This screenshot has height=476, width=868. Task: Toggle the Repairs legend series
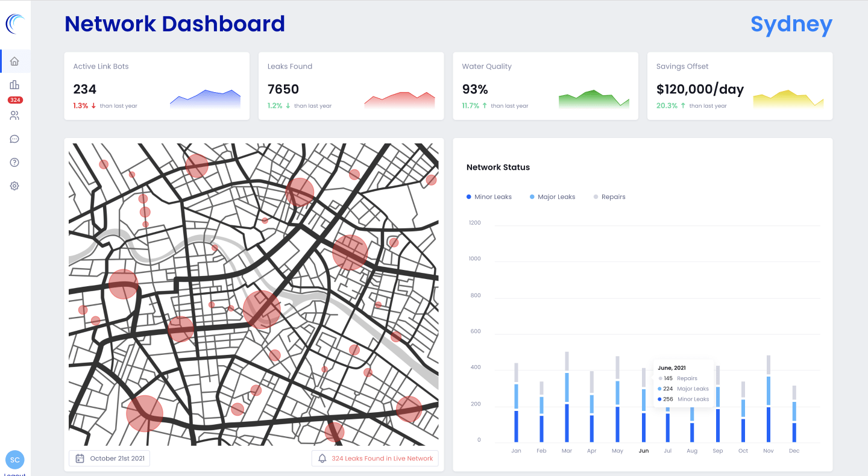click(x=609, y=197)
